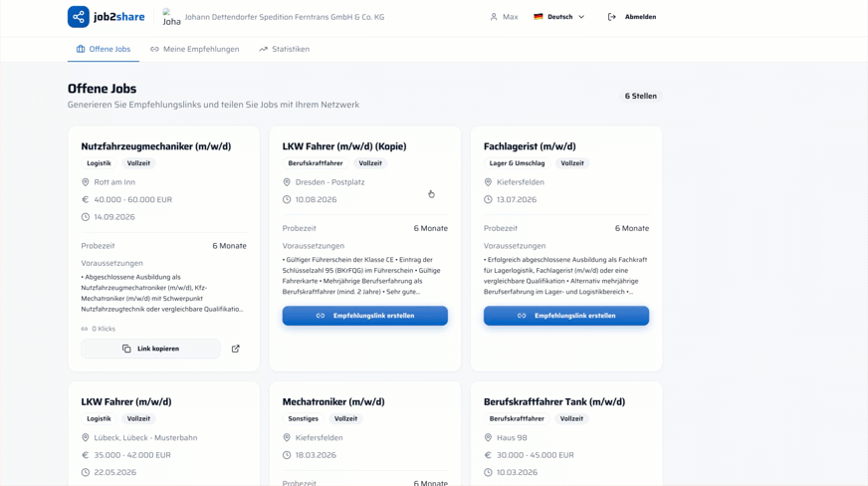Screen dimensions: 868x486
Task: Open the Statistiken tab
Action: click(x=285, y=49)
